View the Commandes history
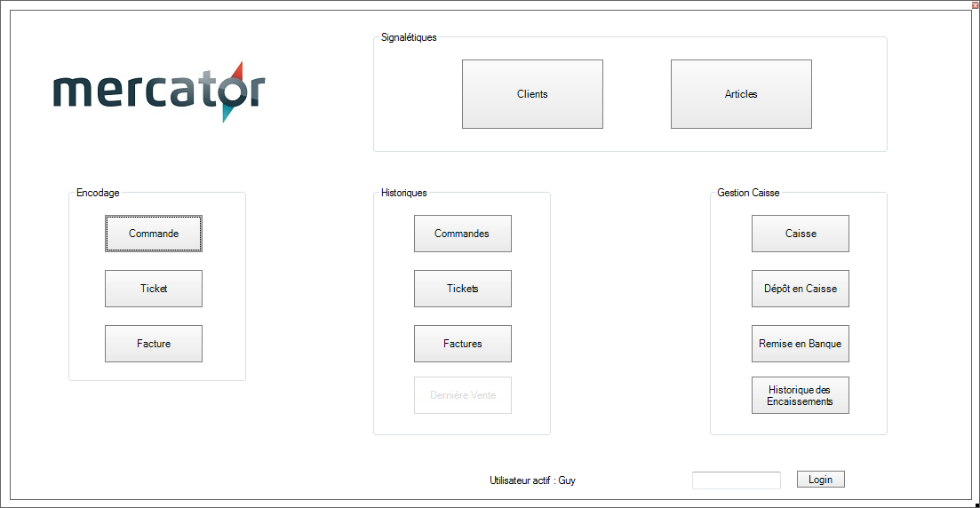 (462, 234)
